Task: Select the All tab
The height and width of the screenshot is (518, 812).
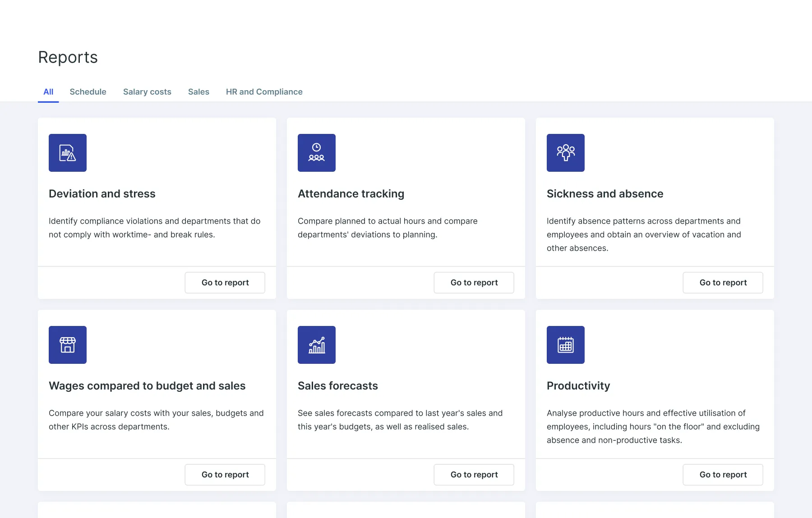Action: (48, 92)
